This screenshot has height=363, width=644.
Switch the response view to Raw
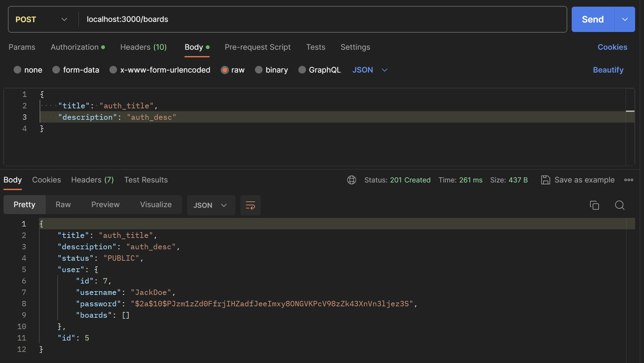coord(63,205)
